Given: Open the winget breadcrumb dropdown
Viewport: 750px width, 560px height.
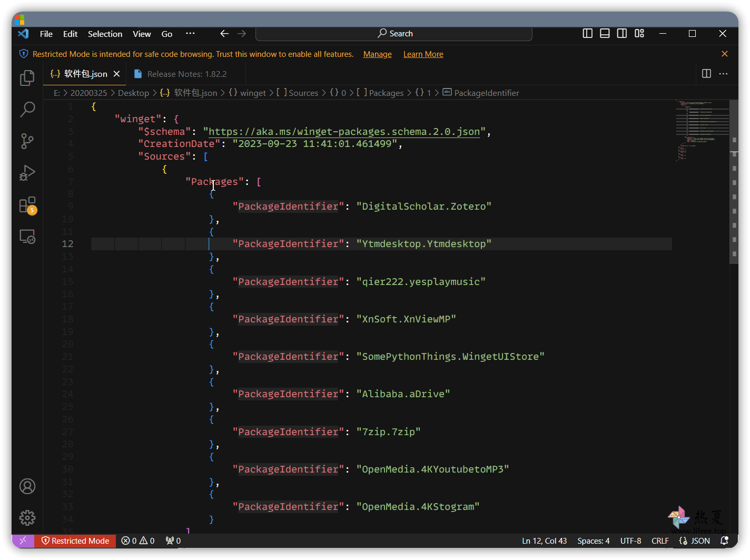Looking at the screenshot, I should pyautogui.click(x=248, y=93).
